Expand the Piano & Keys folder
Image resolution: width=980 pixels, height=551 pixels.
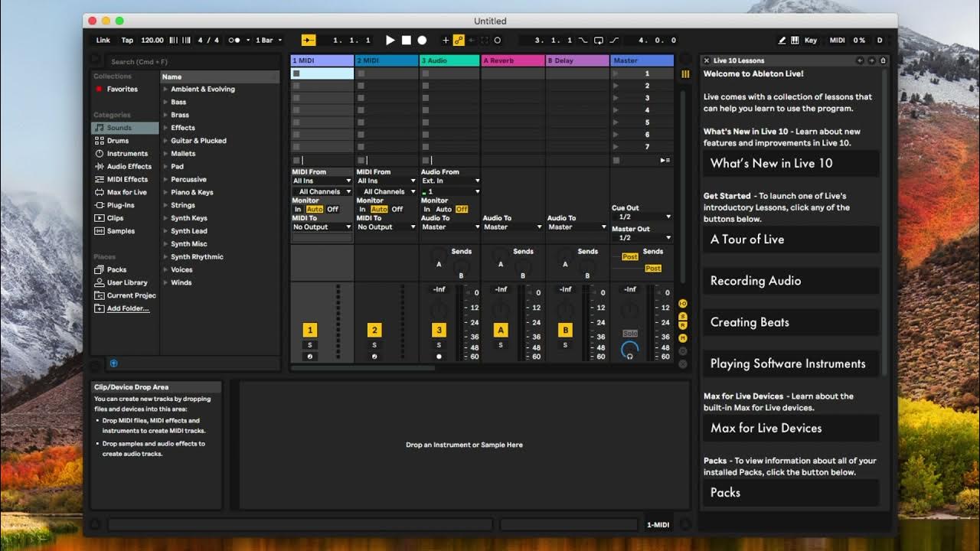[x=165, y=193]
